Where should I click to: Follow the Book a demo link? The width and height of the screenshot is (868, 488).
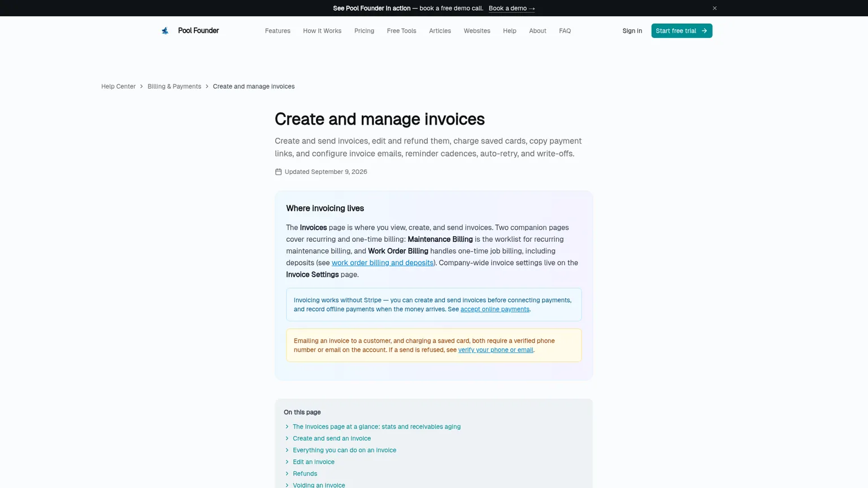[x=511, y=8]
